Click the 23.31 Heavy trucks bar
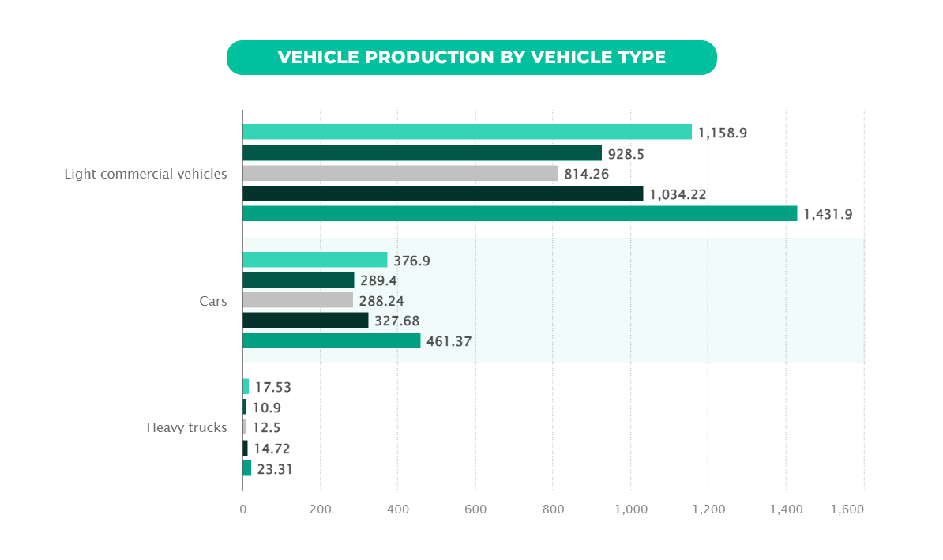 tap(249, 469)
